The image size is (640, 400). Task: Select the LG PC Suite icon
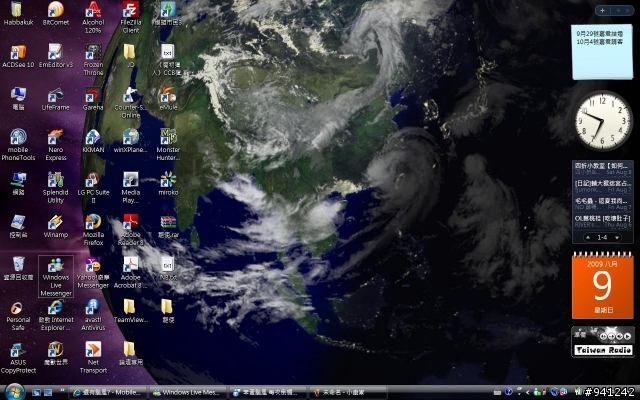(93, 188)
